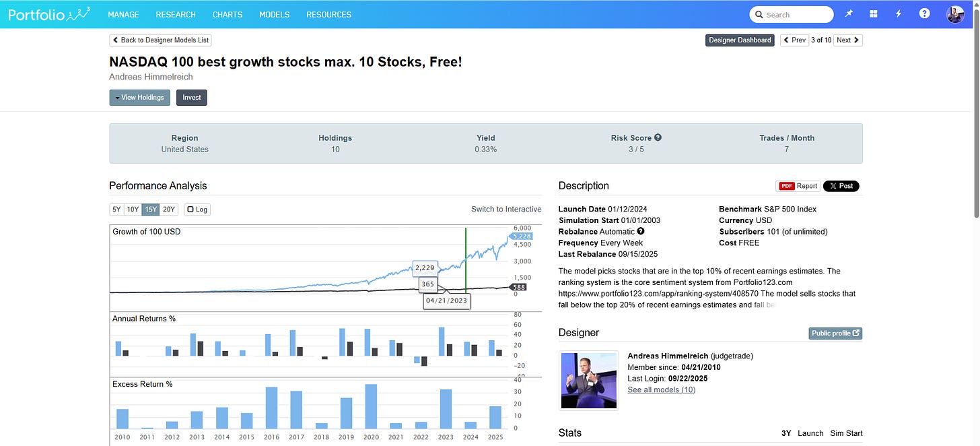
Task: Select the 20Y chart range
Action: [169, 210]
